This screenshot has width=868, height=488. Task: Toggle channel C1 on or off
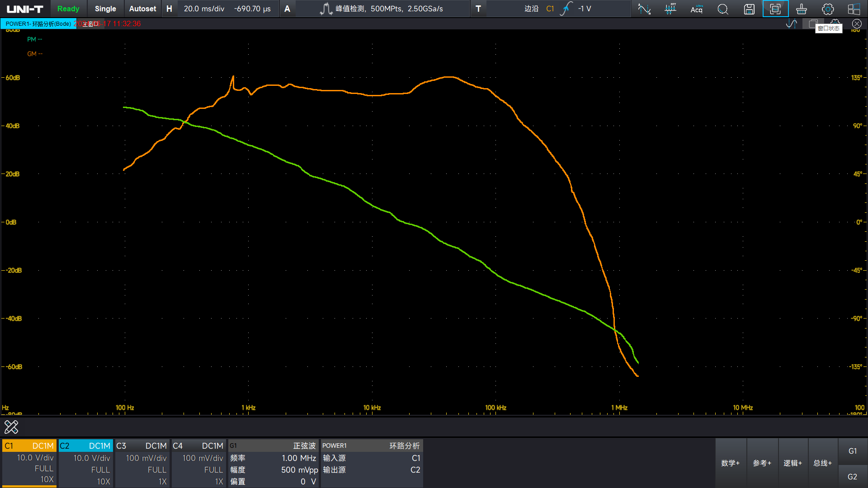29,446
